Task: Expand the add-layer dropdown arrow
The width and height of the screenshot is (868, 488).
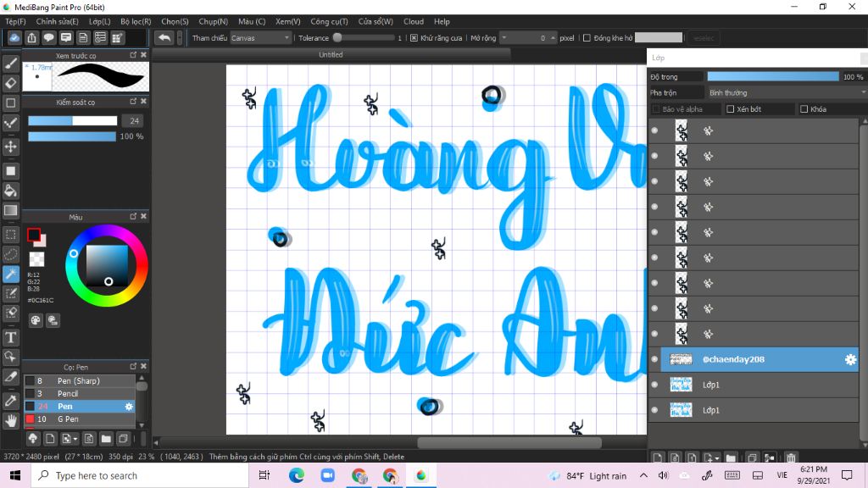Action: coord(717,458)
